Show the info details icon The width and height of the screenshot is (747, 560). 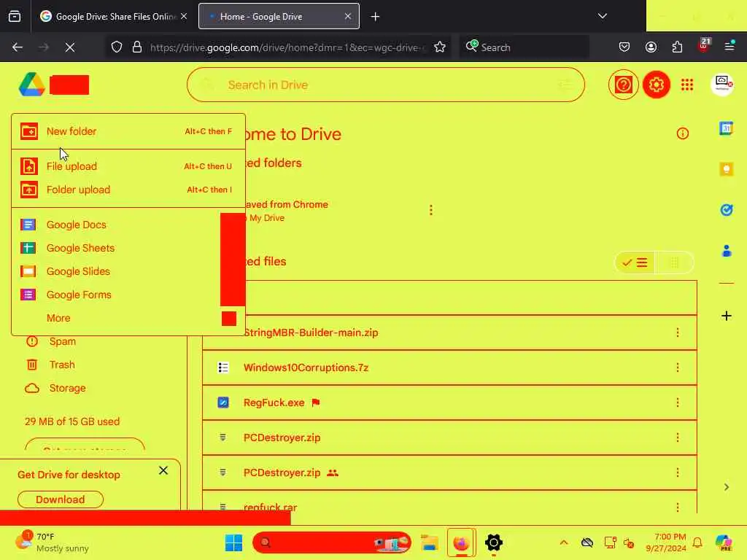(682, 133)
